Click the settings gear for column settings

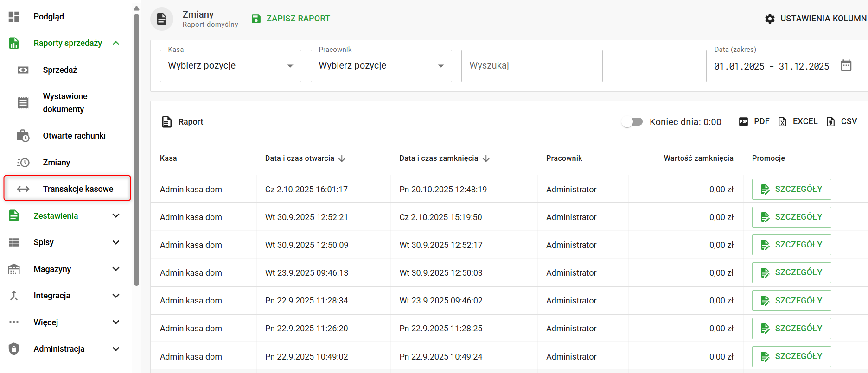[x=770, y=19]
